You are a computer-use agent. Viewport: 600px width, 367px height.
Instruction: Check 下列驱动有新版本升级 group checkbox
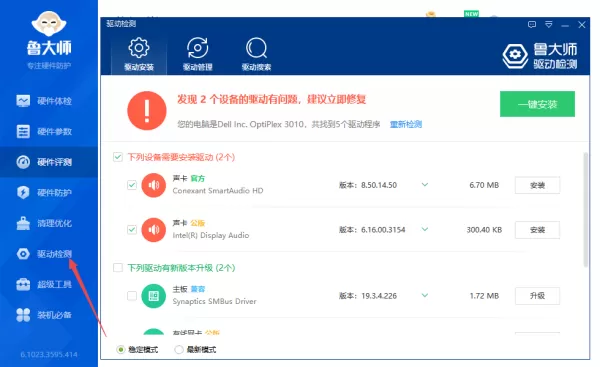118,268
